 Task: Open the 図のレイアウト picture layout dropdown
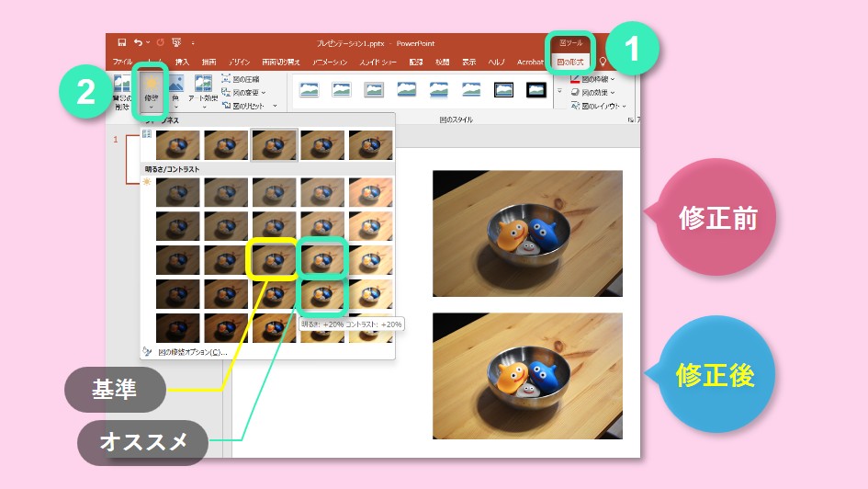coord(598,105)
